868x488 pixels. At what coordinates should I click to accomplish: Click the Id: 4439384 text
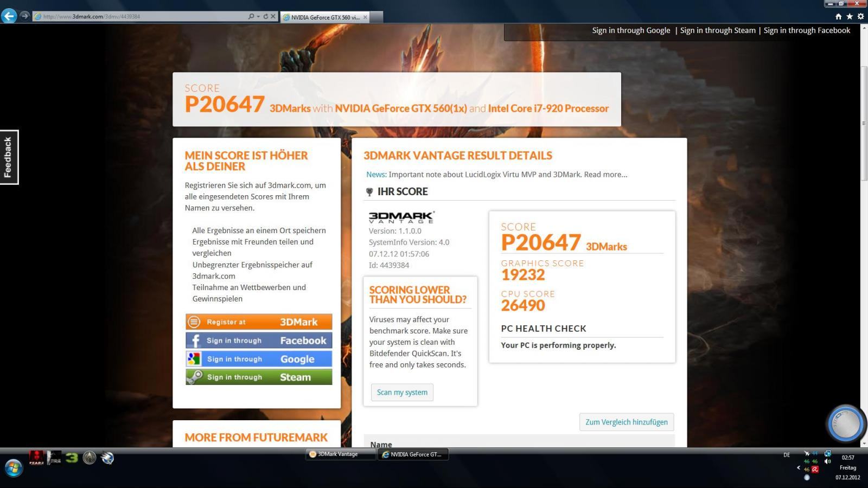pos(389,265)
